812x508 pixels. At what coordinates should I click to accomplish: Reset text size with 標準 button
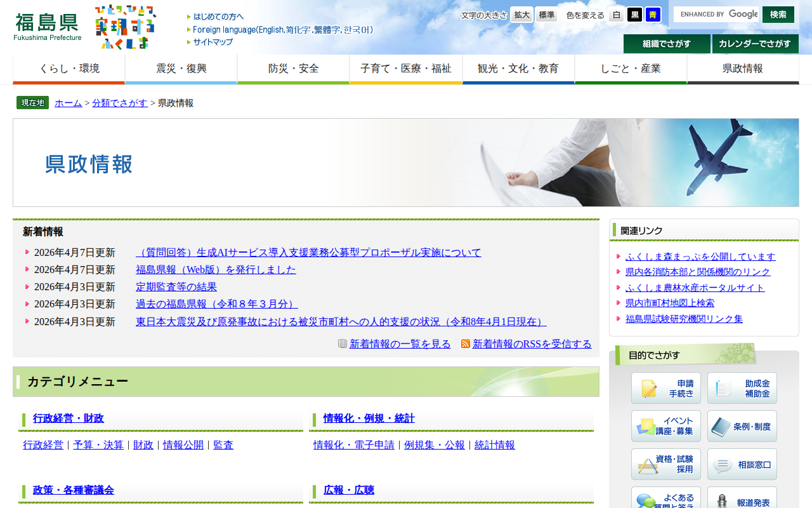546,15
